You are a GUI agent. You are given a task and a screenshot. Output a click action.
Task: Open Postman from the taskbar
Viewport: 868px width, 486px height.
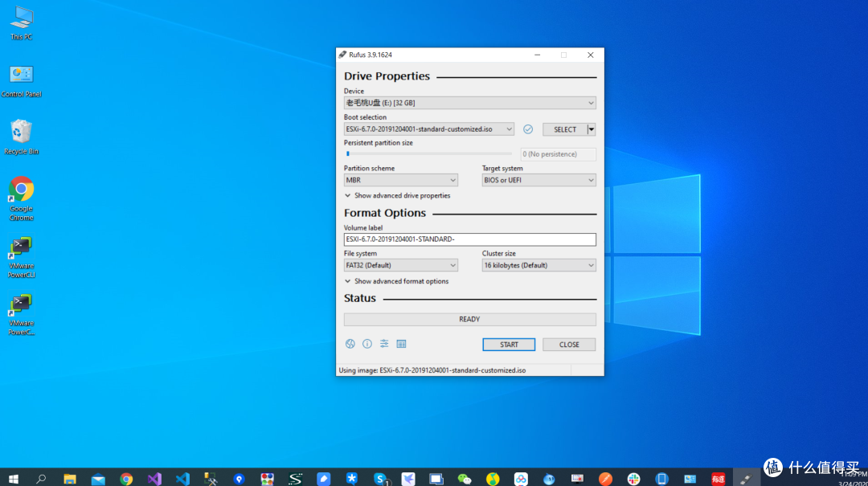click(606, 478)
